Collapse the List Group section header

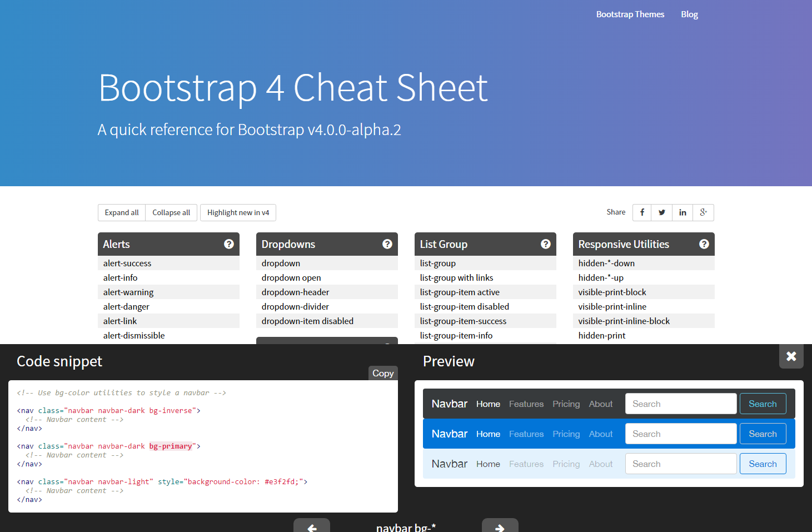click(x=485, y=244)
